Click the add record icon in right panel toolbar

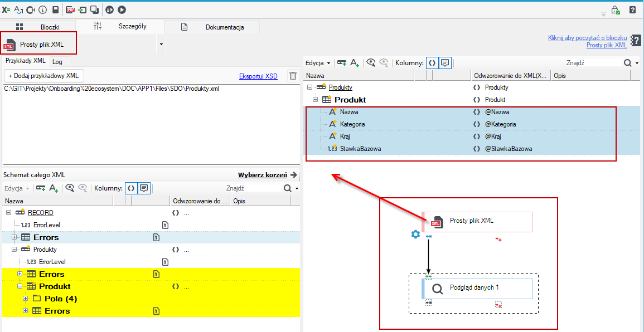point(342,63)
